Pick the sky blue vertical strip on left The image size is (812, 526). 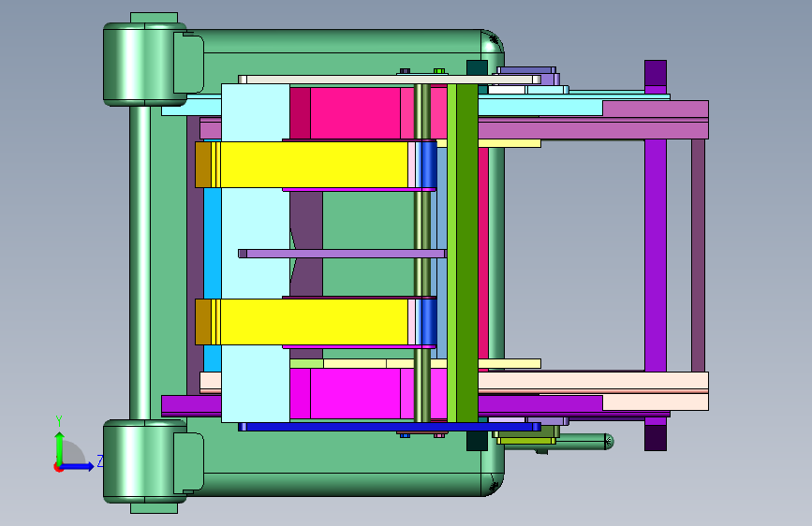coord(213,243)
